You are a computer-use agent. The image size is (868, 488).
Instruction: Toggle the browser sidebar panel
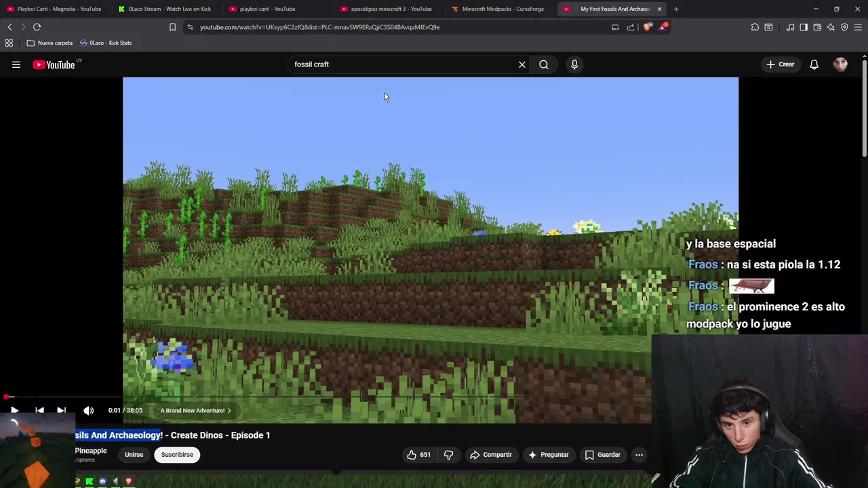pos(804,27)
